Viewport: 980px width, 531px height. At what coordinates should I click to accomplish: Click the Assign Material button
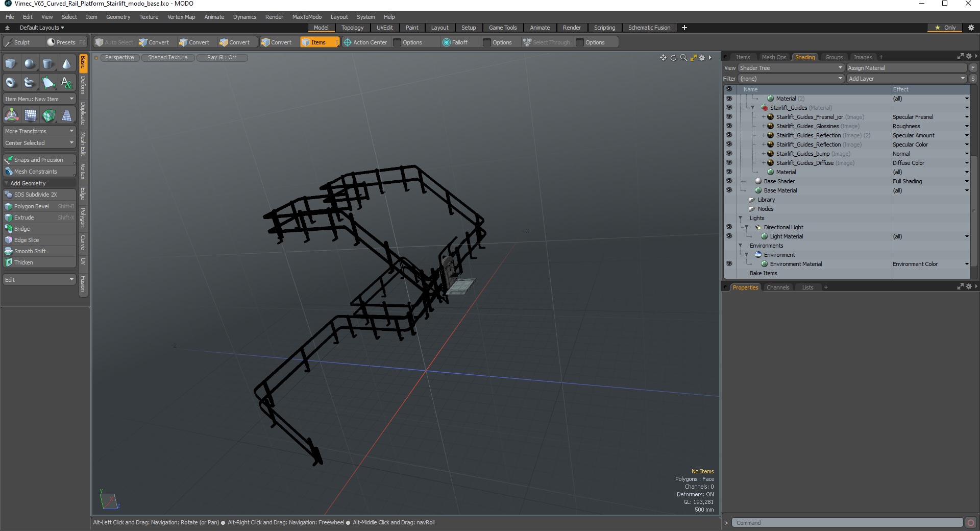point(907,68)
